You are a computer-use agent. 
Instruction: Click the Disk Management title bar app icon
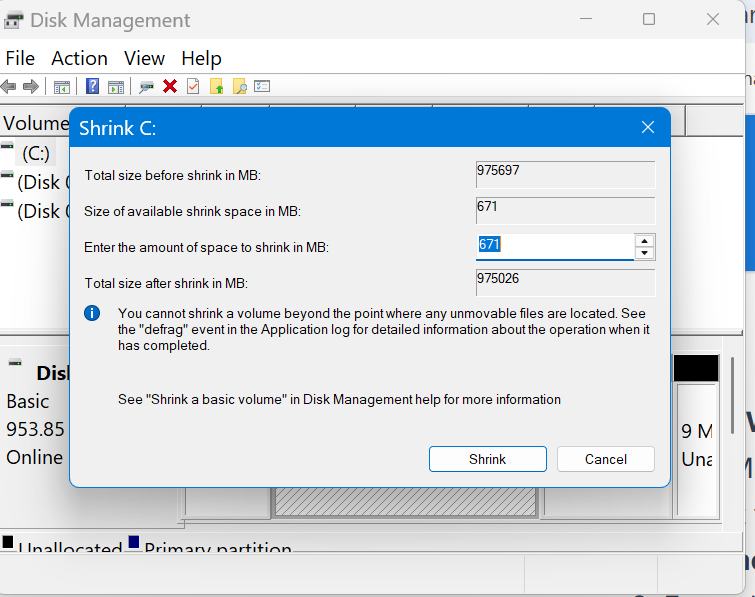[13, 21]
